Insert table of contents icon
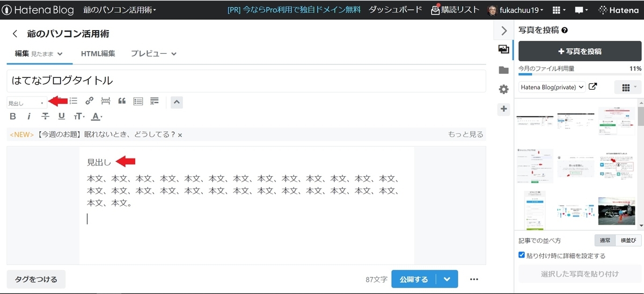 pos(138,101)
